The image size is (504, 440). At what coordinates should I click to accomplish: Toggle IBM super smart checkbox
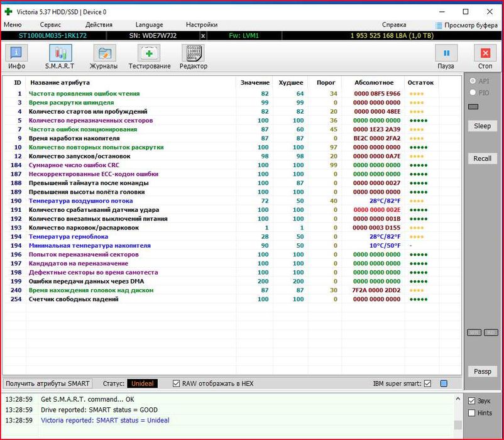coord(427,383)
